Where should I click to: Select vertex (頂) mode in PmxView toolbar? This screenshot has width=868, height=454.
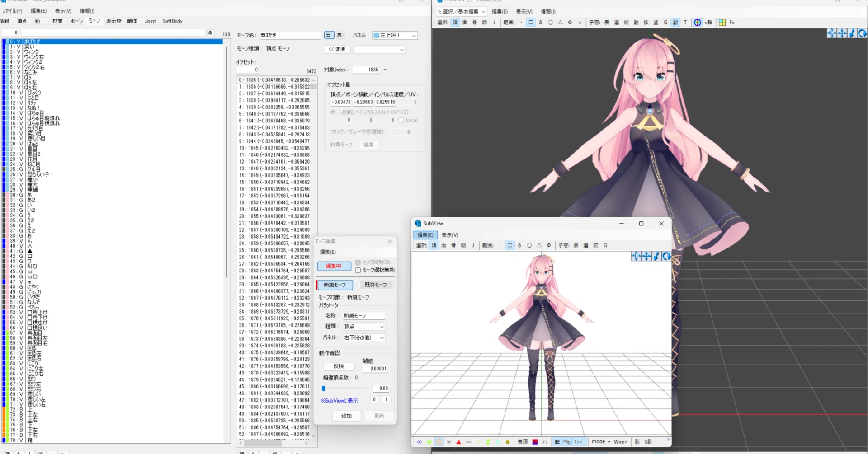tap(455, 22)
